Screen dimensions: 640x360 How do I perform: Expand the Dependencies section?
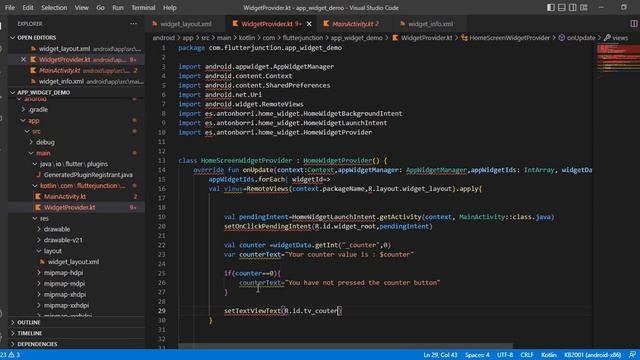point(77,344)
